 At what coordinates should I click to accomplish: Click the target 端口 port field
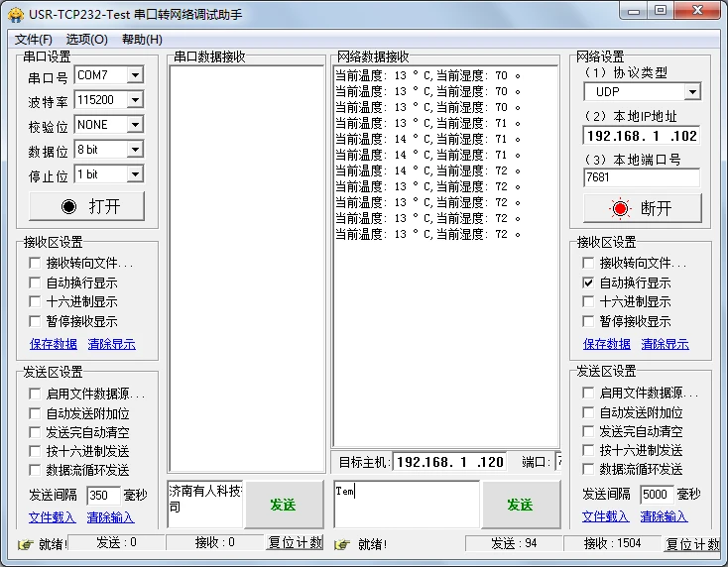tap(558, 462)
